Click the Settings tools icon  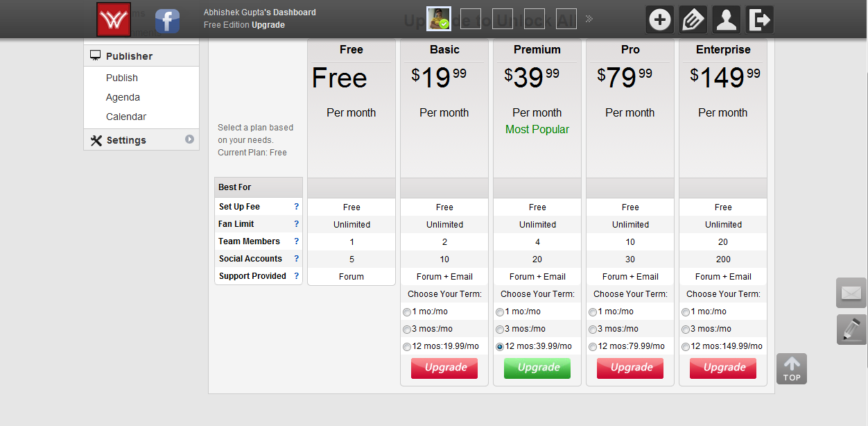96,140
